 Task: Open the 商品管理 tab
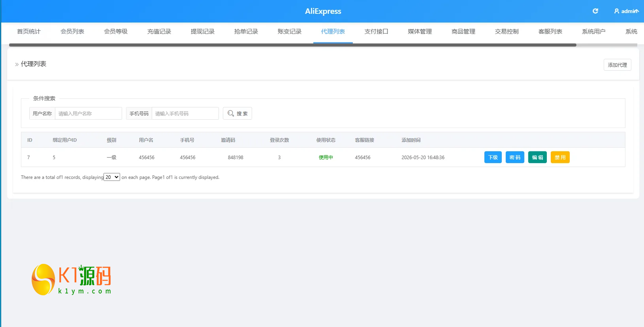[x=463, y=32]
